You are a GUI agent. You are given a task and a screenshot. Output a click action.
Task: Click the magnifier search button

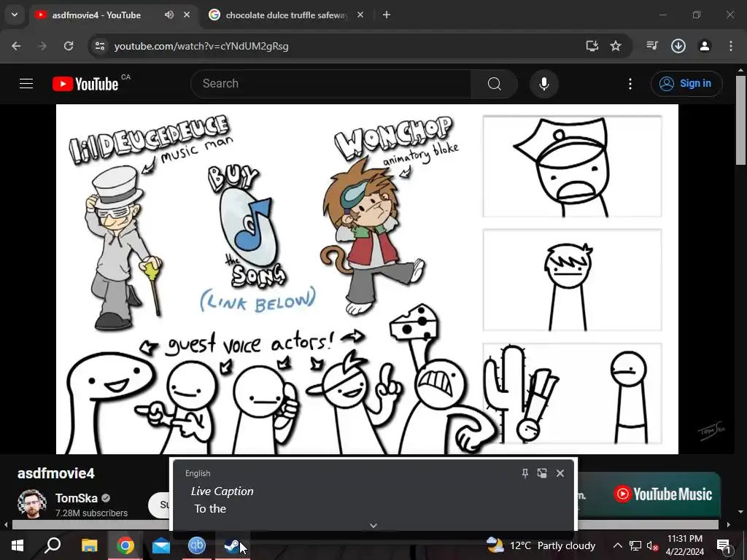click(495, 84)
